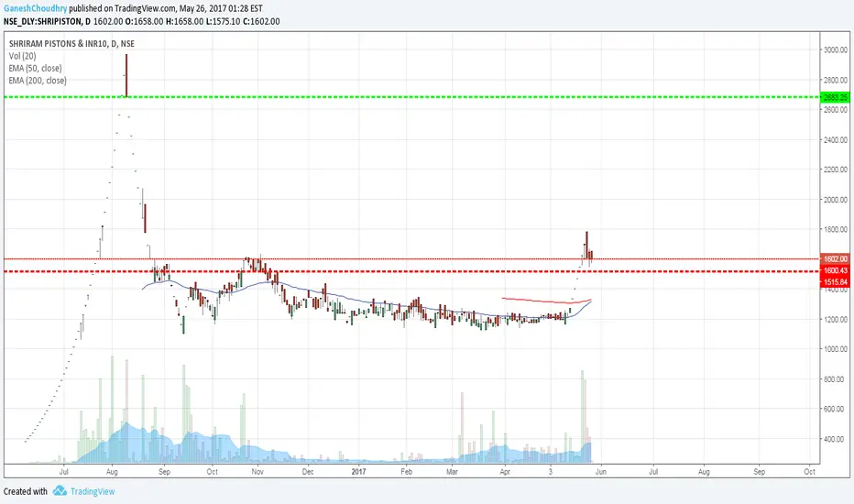Open the TradingView link in footer

[x=93, y=491]
